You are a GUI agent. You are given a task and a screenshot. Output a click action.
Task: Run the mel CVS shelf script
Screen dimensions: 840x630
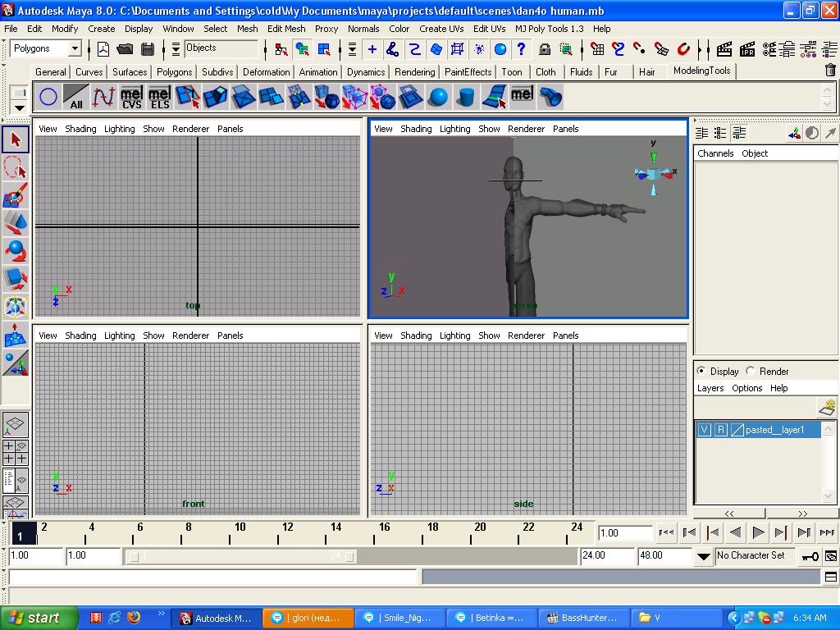(132, 97)
